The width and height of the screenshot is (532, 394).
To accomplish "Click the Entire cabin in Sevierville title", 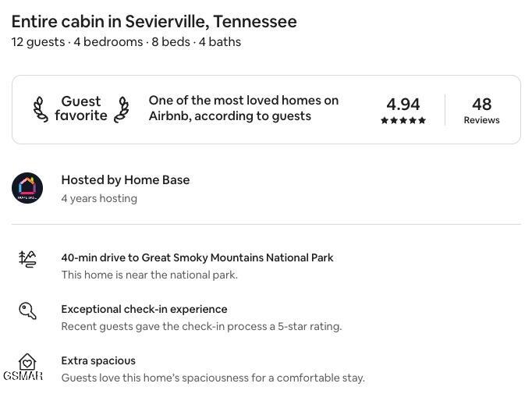I will pyautogui.click(x=154, y=21).
